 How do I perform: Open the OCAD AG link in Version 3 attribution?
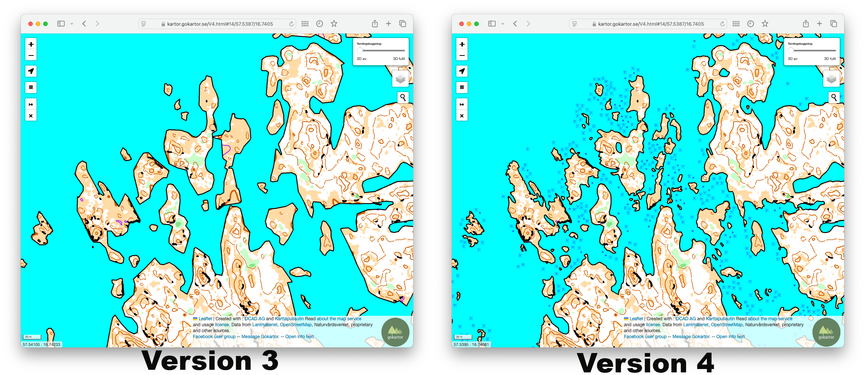[x=254, y=319]
